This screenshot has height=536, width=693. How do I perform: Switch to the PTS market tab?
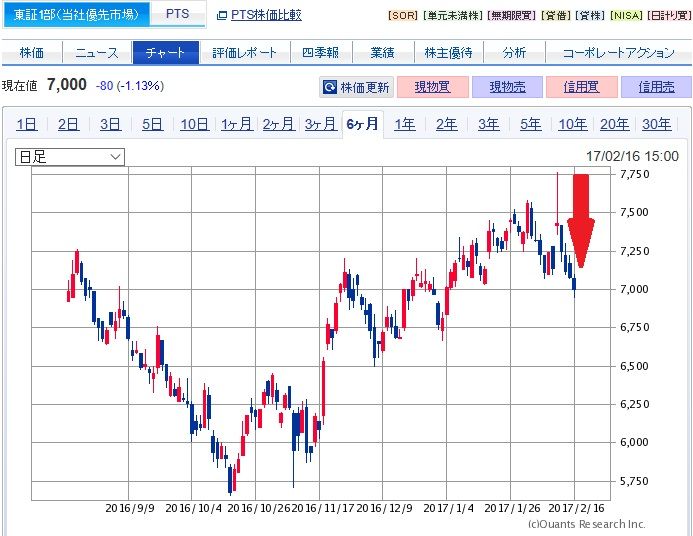178,14
